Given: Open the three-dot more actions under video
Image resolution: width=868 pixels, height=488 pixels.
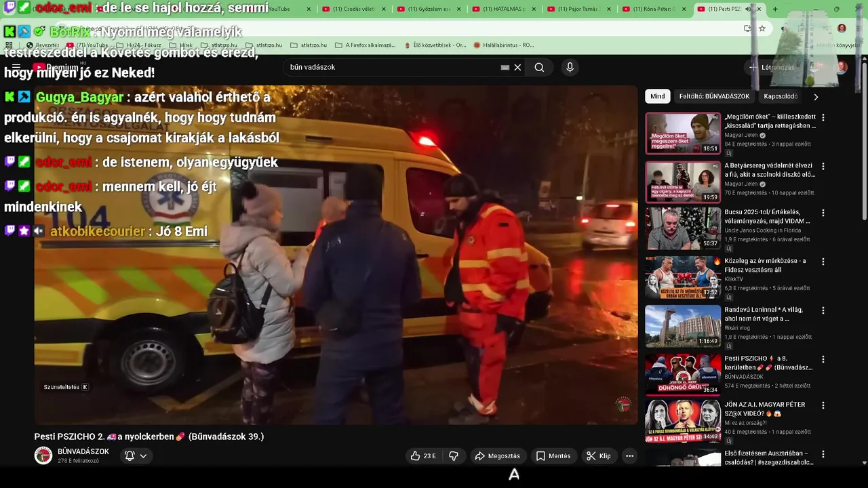Looking at the screenshot, I should click(629, 455).
